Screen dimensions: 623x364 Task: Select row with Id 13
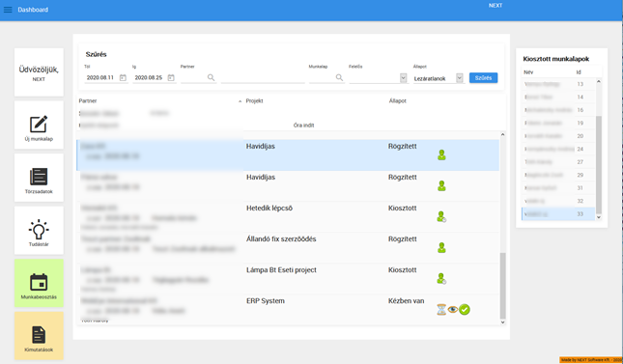(558, 84)
